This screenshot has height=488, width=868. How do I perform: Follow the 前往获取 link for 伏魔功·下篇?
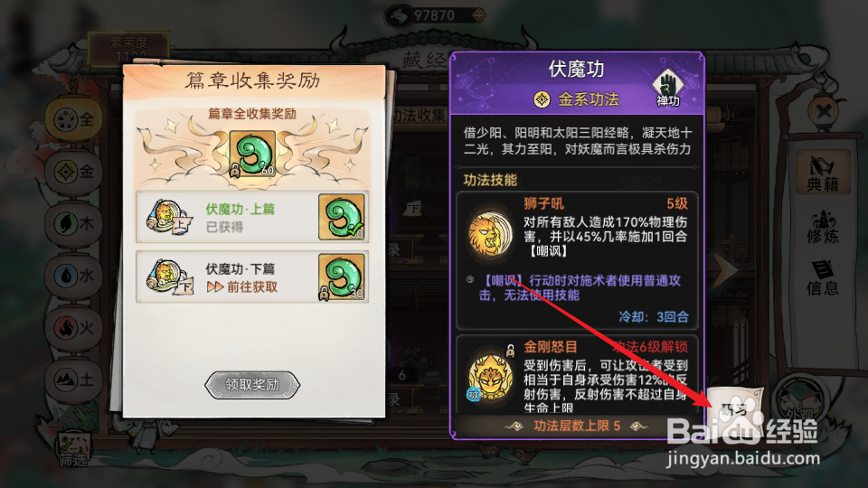[x=242, y=287]
